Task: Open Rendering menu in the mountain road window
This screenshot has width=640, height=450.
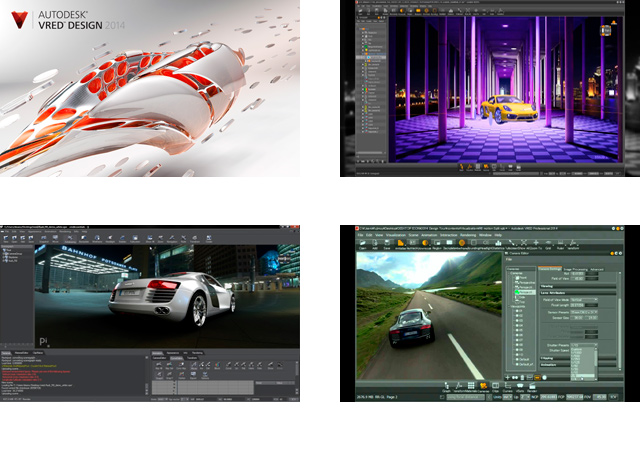Action: click(468, 235)
